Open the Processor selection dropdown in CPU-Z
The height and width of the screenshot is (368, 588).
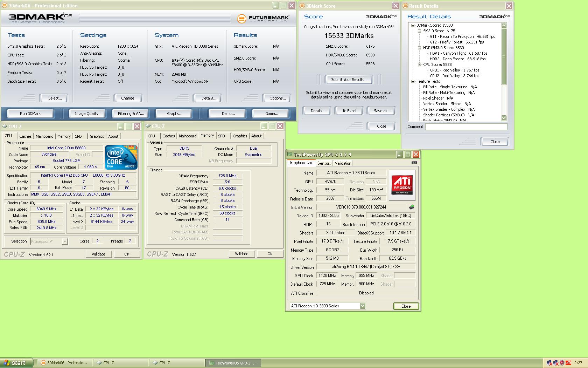(64, 241)
